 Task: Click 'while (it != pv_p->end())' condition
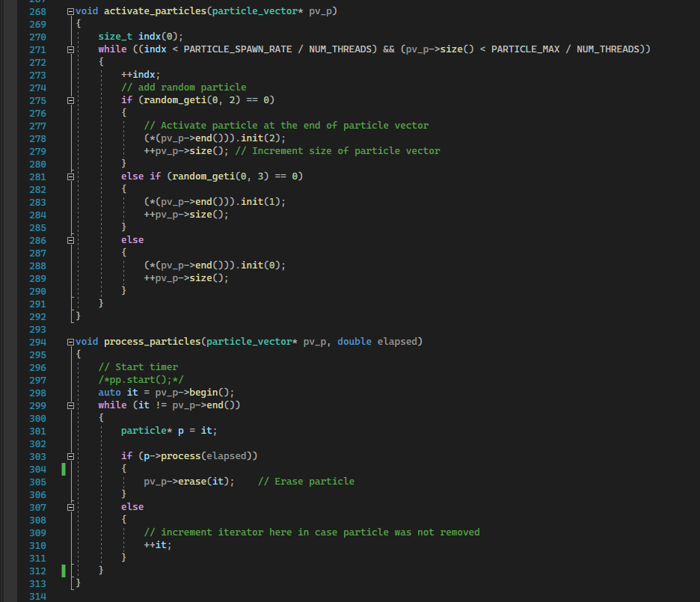coord(169,405)
